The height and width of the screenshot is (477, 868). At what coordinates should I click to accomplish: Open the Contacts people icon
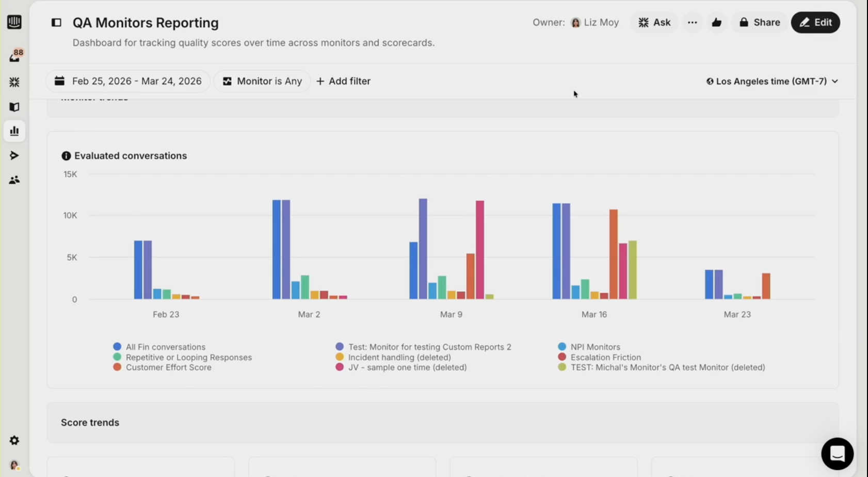tap(14, 180)
